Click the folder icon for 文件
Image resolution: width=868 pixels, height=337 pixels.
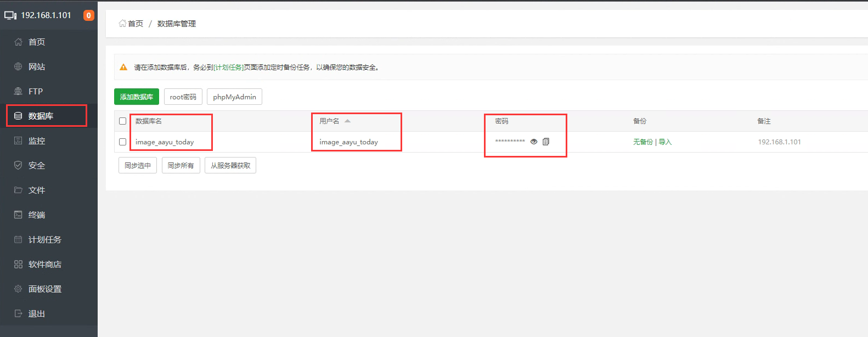[x=18, y=190]
